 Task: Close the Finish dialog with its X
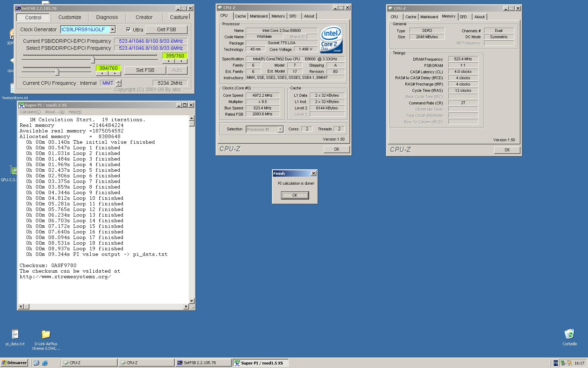click(x=314, y=173)
